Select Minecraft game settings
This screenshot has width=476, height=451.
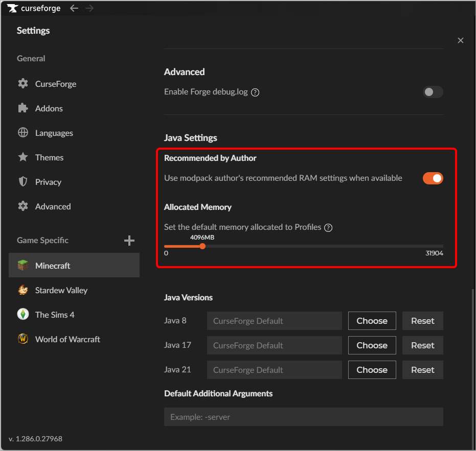[74, 265]
